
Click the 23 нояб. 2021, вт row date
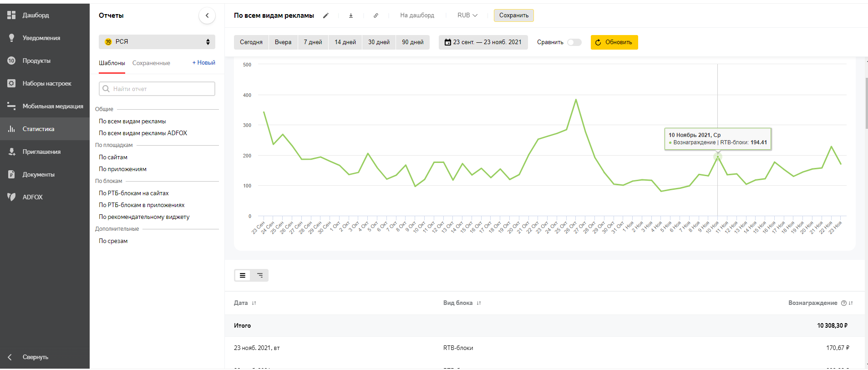coord(257,348)
